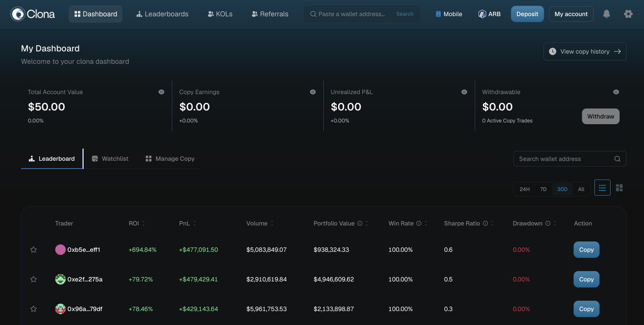This screenshot has height=325, width=644.
Task: Click Sharpe ratio value 0.6
Action: pos(448,250)
